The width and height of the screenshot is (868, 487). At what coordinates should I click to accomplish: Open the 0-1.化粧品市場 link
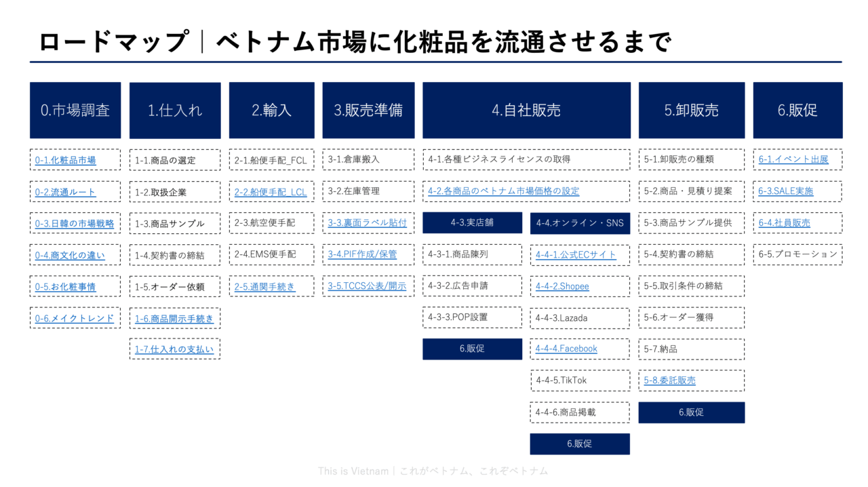(x=66, y=159)
